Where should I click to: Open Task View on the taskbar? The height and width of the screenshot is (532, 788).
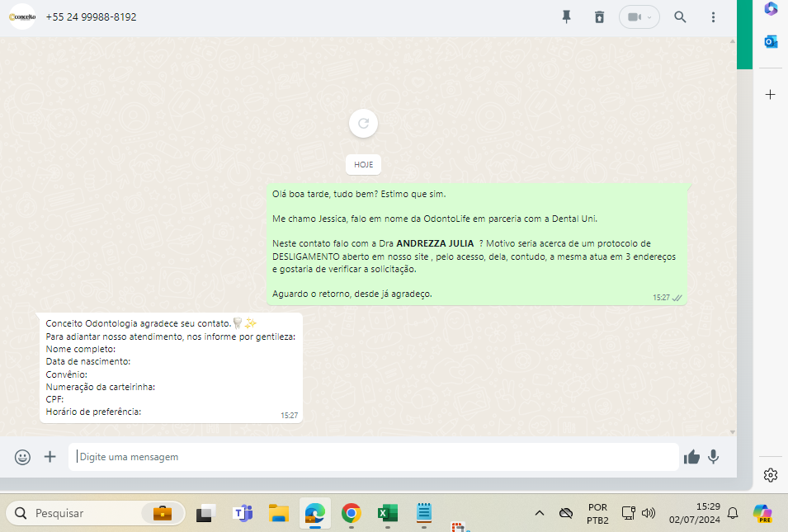pyautogui.click(x=205, y=513)
